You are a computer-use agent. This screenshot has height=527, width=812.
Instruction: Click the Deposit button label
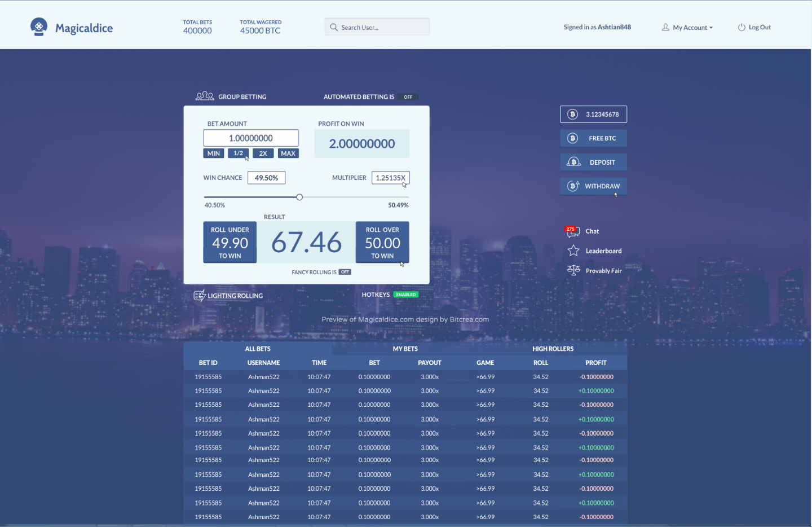pyautogui.click(x=602, y=163)
